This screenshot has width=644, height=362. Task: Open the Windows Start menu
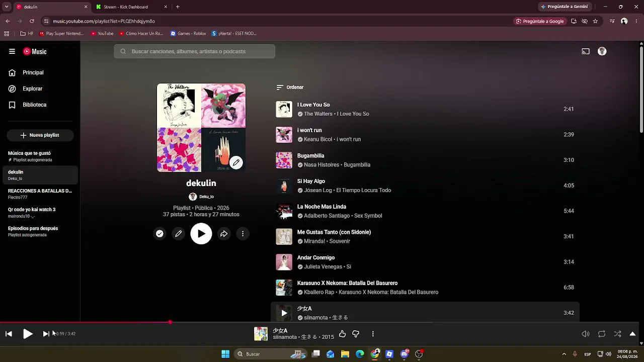tap(225, 354)
